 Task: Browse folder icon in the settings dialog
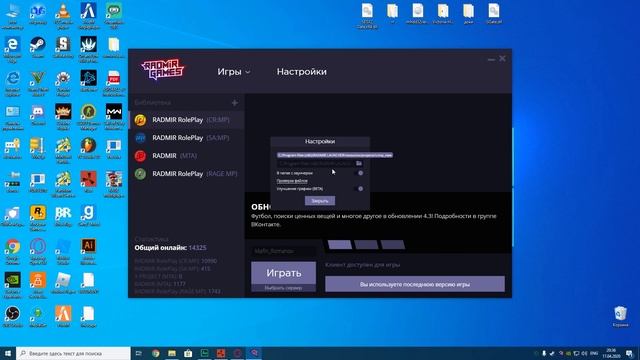[x=359, y=163]
